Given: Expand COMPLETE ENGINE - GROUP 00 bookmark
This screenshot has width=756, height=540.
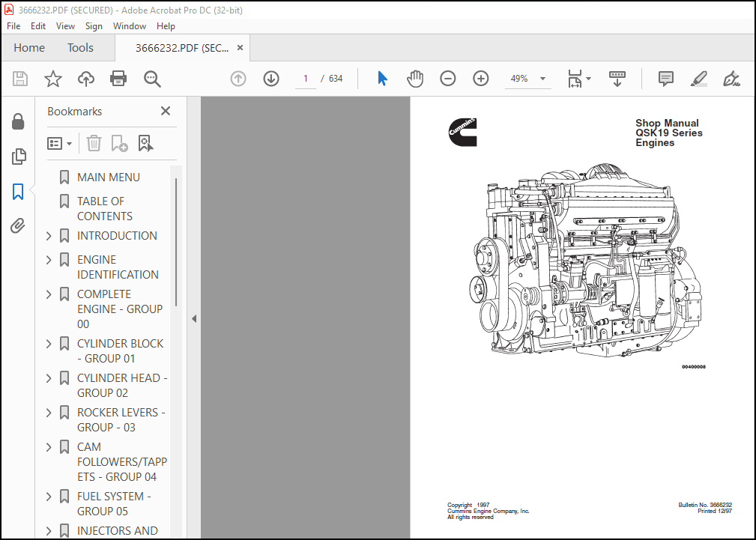Looking at the screenshot, I should click(49, 294).
